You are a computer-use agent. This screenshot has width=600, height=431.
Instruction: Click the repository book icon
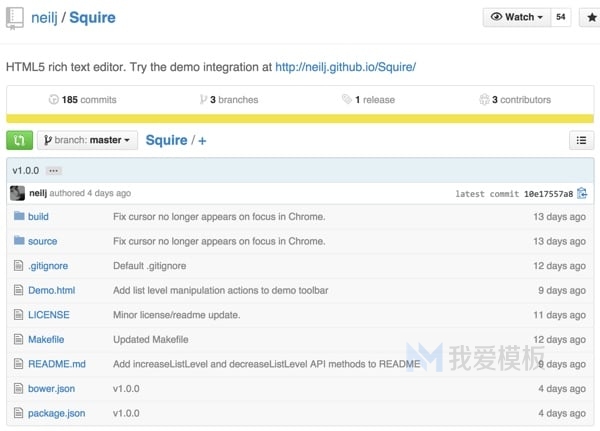pyautogui.click(x=15, y=18)
